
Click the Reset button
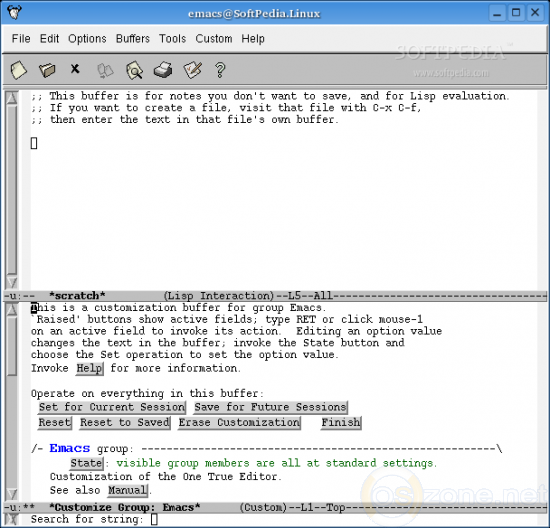click(55, 422)
